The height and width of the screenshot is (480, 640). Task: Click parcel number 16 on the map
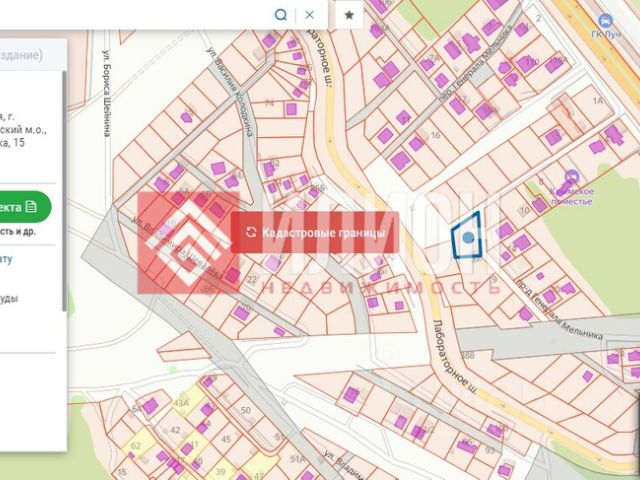click(436, 135)
